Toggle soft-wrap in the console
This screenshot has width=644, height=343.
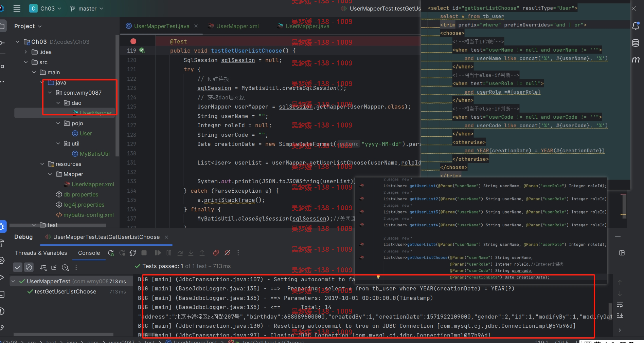620,305
